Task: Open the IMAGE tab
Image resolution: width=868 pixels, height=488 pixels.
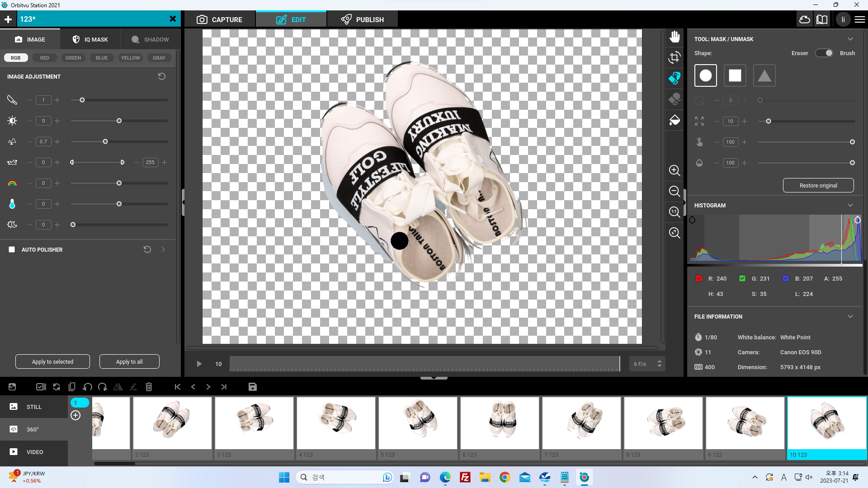Action: (x=30, y=39)
